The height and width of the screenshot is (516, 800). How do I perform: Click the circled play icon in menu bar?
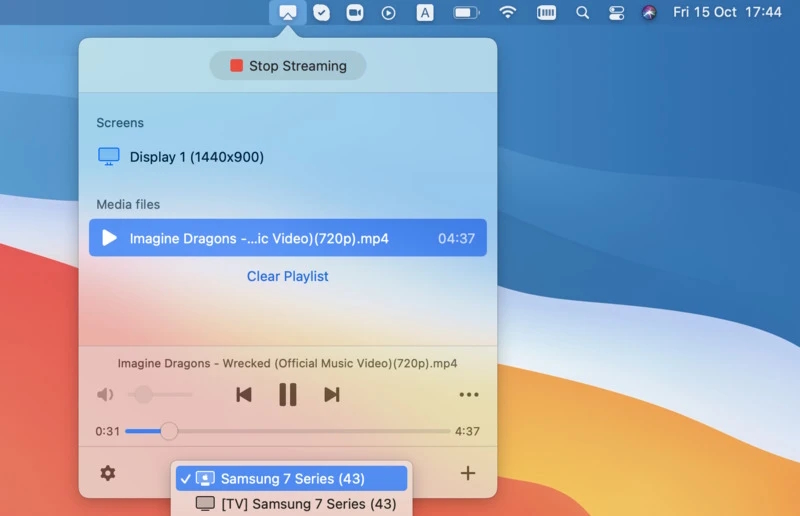(x=389, y=13)
